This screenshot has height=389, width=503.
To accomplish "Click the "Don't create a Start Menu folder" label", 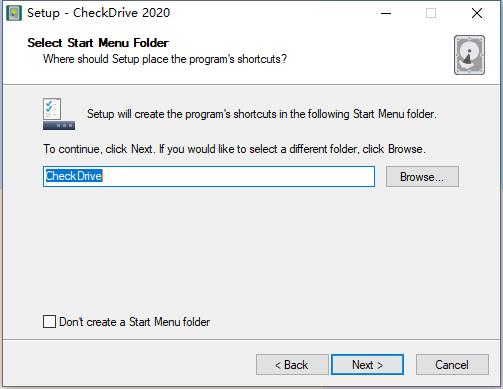I will (135, 322).
